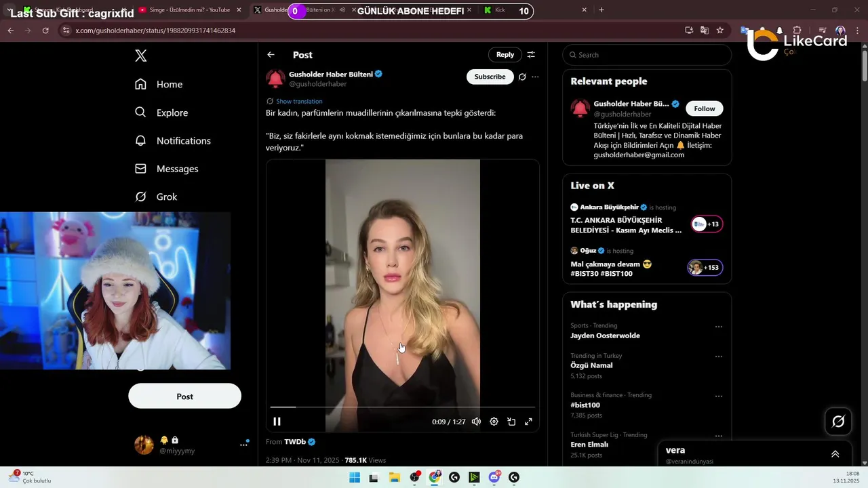The image size is (868, 488).
Task: Open the browser extensions puzzle icon
Action: (797, 30)
